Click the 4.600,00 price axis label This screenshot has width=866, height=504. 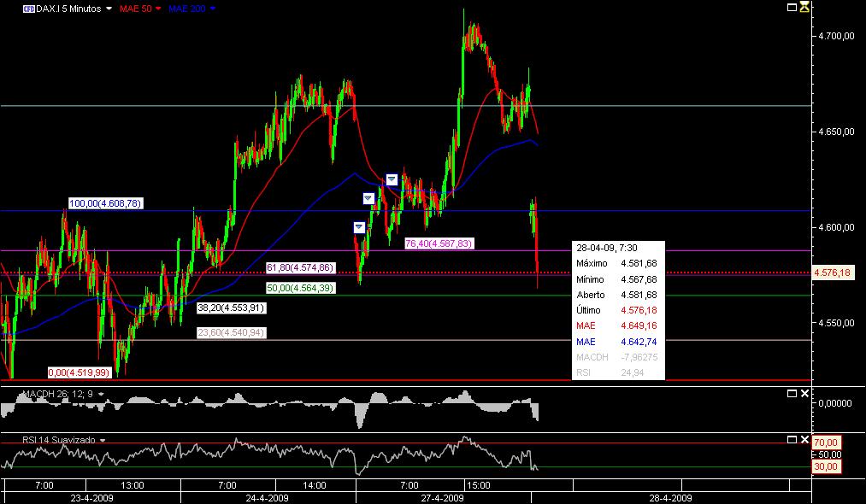click(836, 227)
